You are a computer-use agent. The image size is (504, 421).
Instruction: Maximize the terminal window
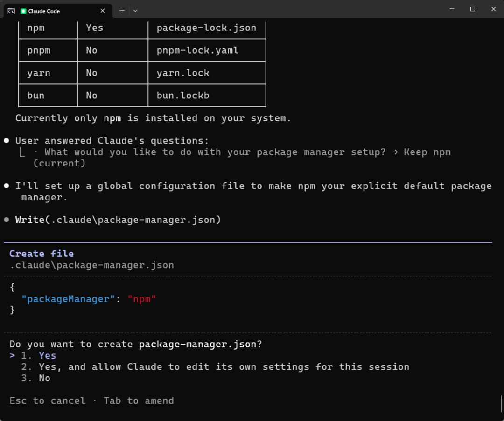tap(473, 9)
